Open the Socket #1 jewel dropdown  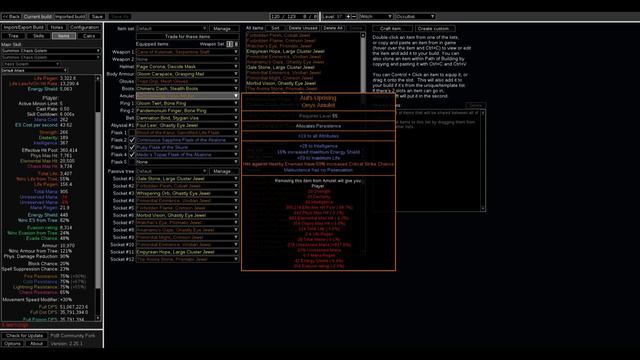pyautogui.click(x=187, y=179)
